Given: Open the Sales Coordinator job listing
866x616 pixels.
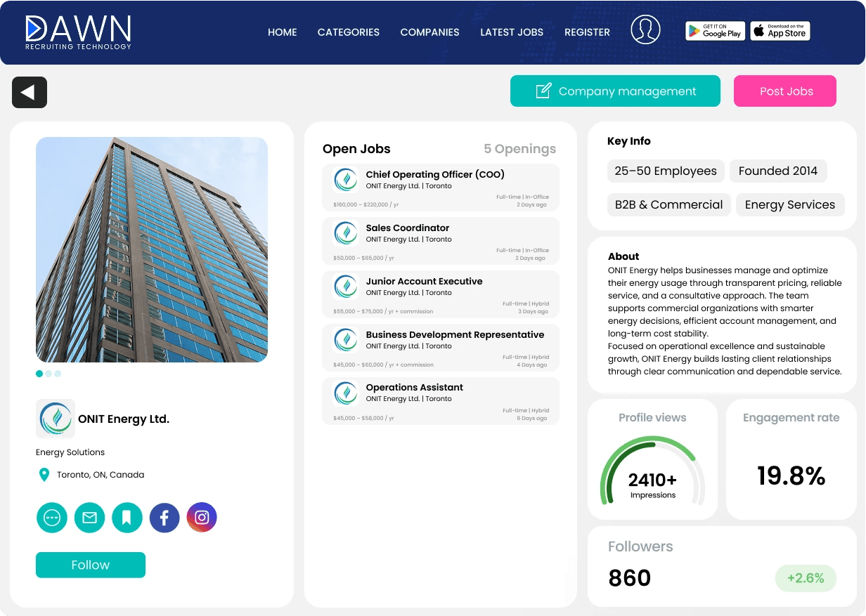Looking at the screenshot, I should [x=441, y=241].
